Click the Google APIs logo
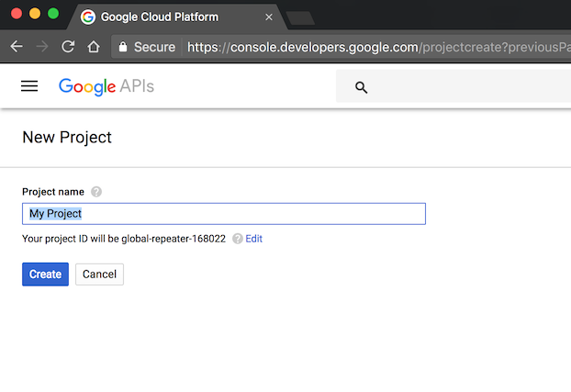This screenshot has height=392, width=571. click(106, 86)
